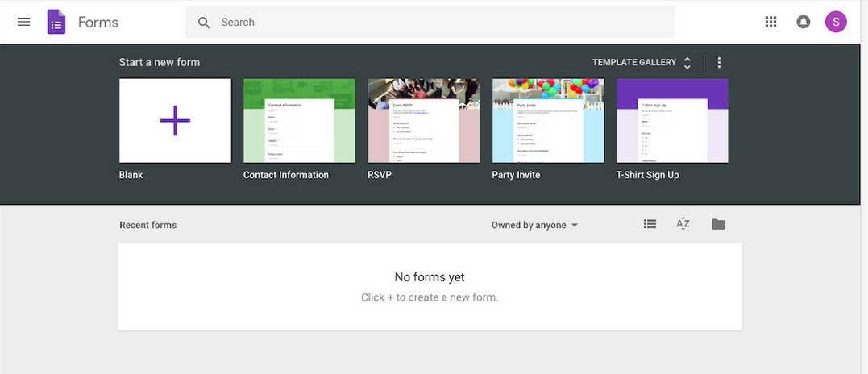Click the Forms title text
868x374 pixels.
coord(98,22)
